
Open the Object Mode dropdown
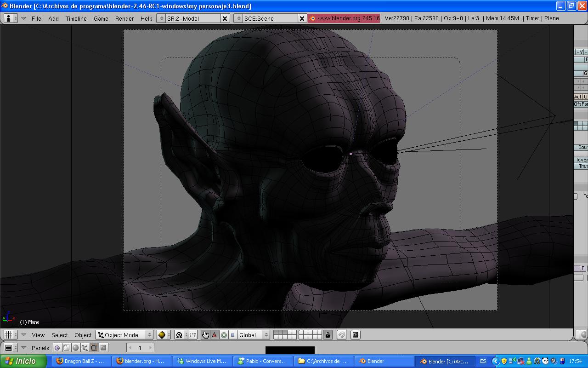point(124,335)
